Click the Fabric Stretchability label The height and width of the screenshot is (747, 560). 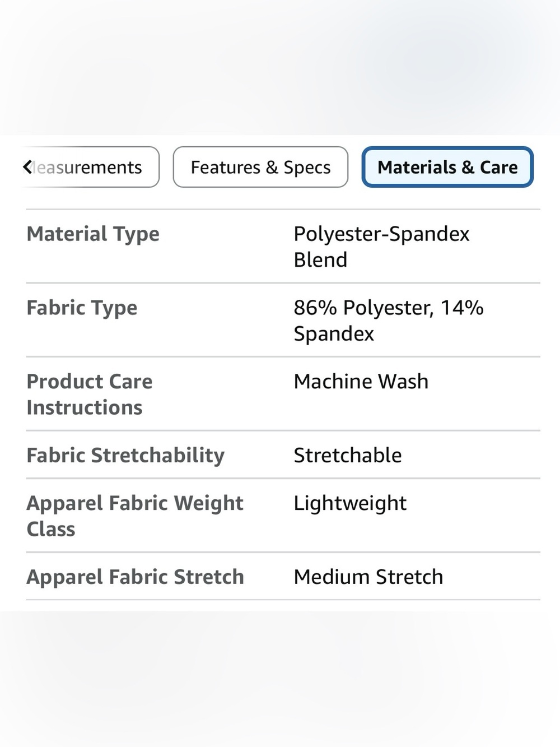point(125,456)
